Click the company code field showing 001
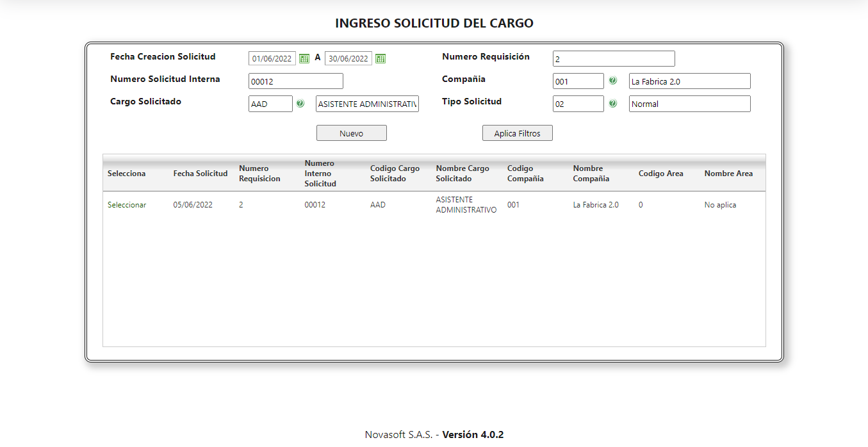This screenshot has width=868, height=447. click(578, 81)
